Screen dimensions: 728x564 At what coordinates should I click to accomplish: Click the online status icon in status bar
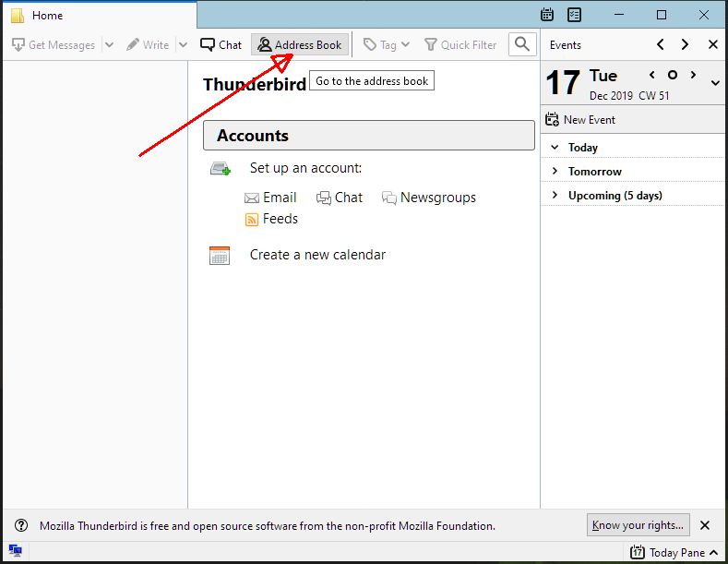(x=16, y=551)
